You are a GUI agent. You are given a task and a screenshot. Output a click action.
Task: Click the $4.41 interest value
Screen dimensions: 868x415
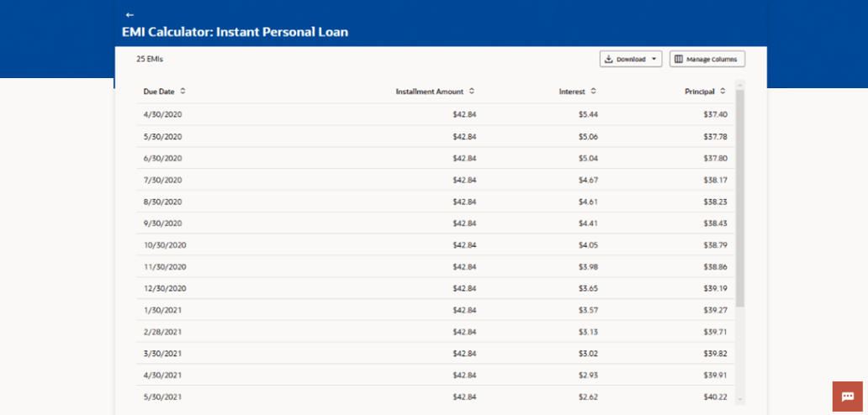[x=589, y=223]
